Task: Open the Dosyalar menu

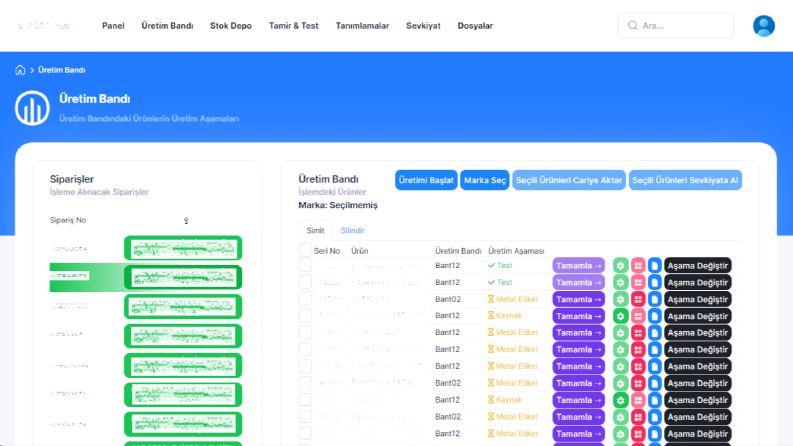Action: [x=475, y=26]
